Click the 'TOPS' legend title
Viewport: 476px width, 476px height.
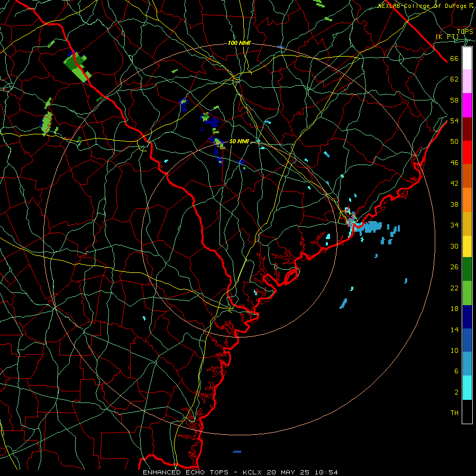[x=465, y=31]
